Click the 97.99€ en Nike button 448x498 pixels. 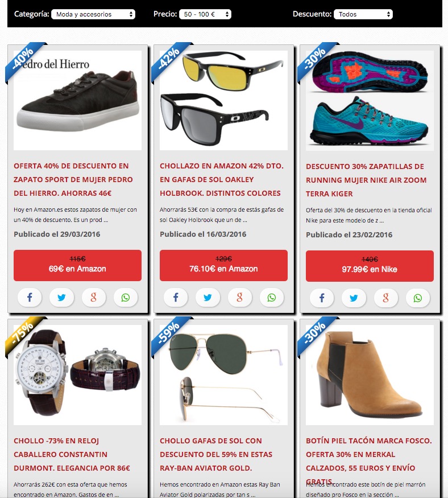click(370, 266)
